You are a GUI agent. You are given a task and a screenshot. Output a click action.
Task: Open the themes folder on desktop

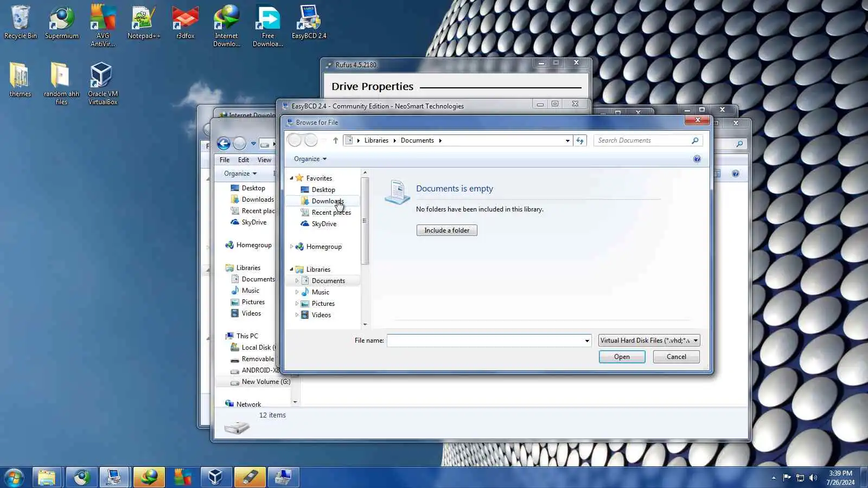point(21,80)
